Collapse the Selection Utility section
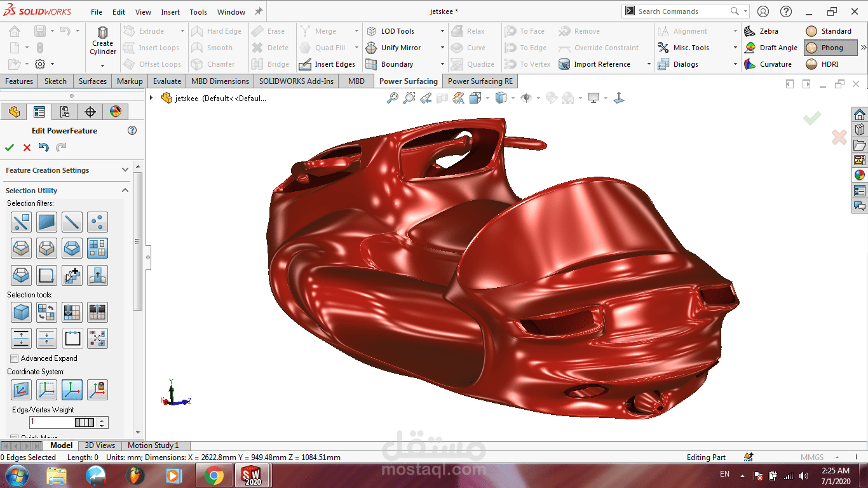The width and height of the screenshot is (868, 488). point(125,191)
